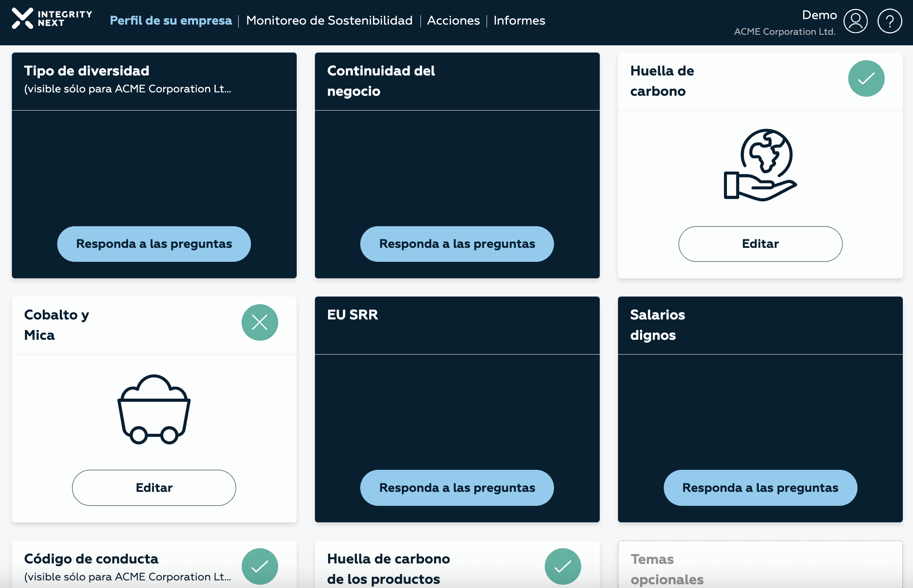Click green checkmark on Huella de carbono

tap(866, 78)
